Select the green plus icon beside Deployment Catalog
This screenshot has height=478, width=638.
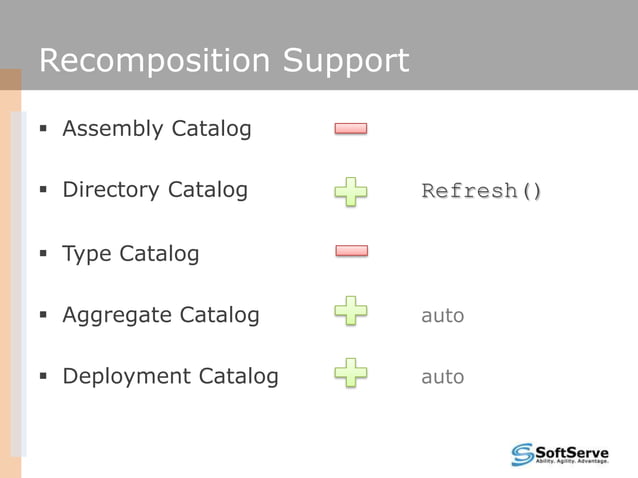351,374
